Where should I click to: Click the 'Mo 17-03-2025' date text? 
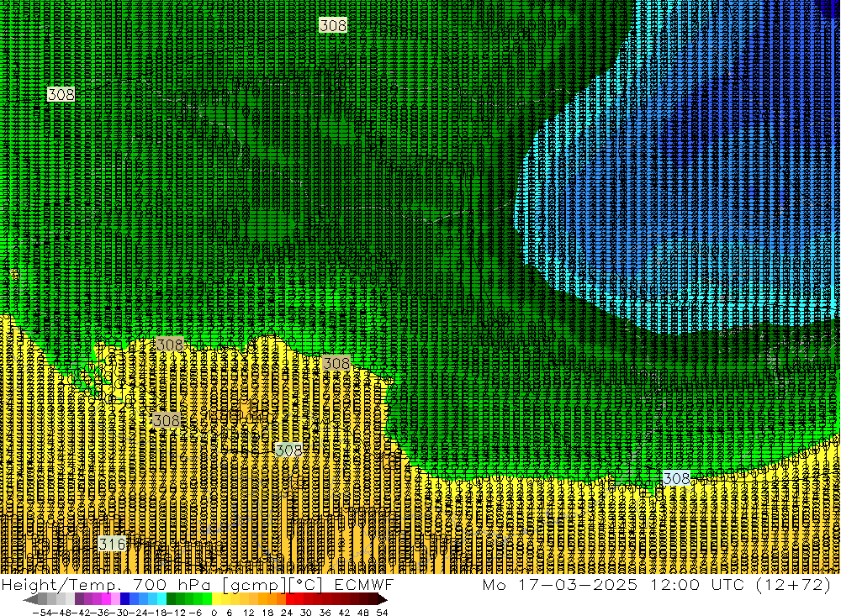tap(560, 584)
